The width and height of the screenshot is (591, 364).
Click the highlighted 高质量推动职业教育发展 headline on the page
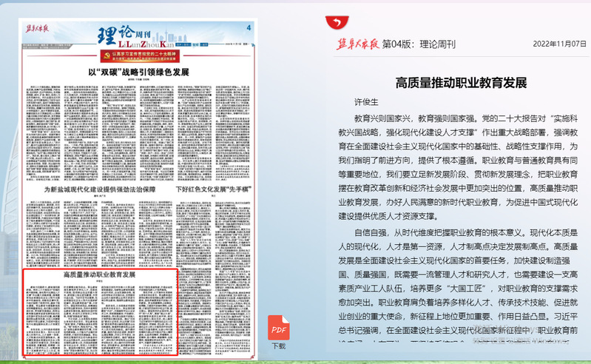[99, 274]
